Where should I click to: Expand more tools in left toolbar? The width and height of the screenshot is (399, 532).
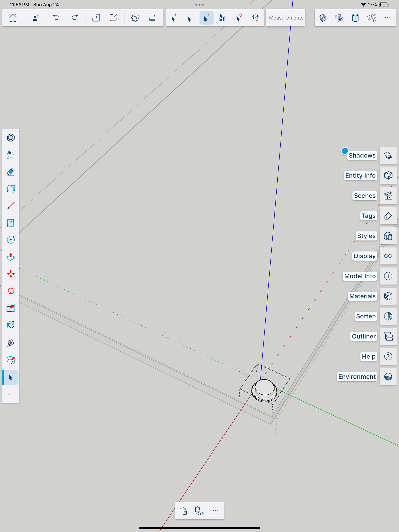point(11,394)
